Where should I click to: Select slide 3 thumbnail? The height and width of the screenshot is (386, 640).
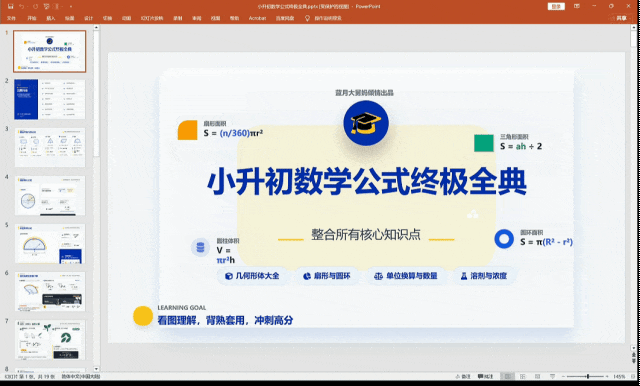pyautogui.click(x=50, y=147)
